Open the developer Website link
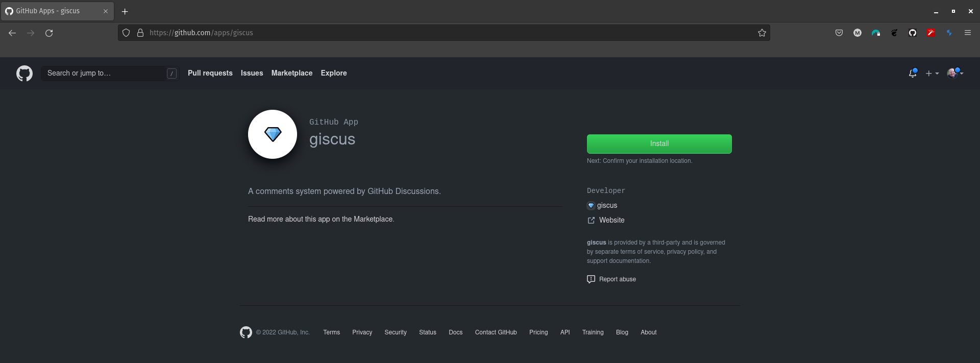Image resolution: width=980 pixels, height=363 pixels. click(612, 220)
